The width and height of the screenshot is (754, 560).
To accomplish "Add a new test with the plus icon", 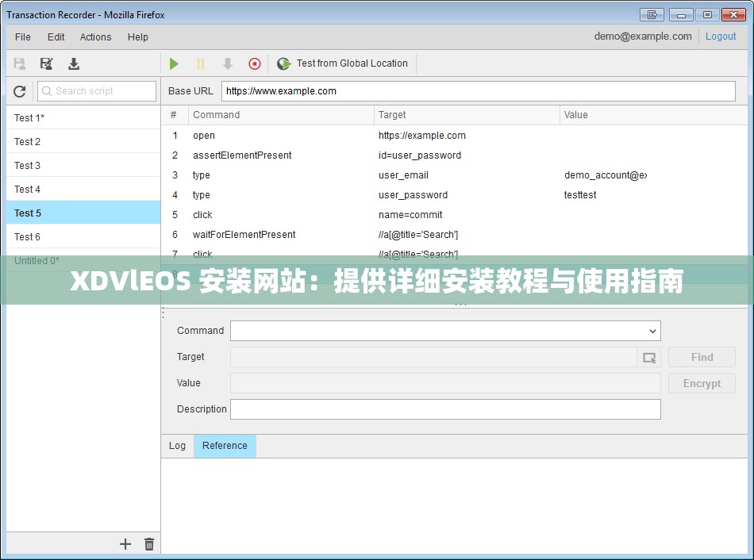I will tap(125, 544).
